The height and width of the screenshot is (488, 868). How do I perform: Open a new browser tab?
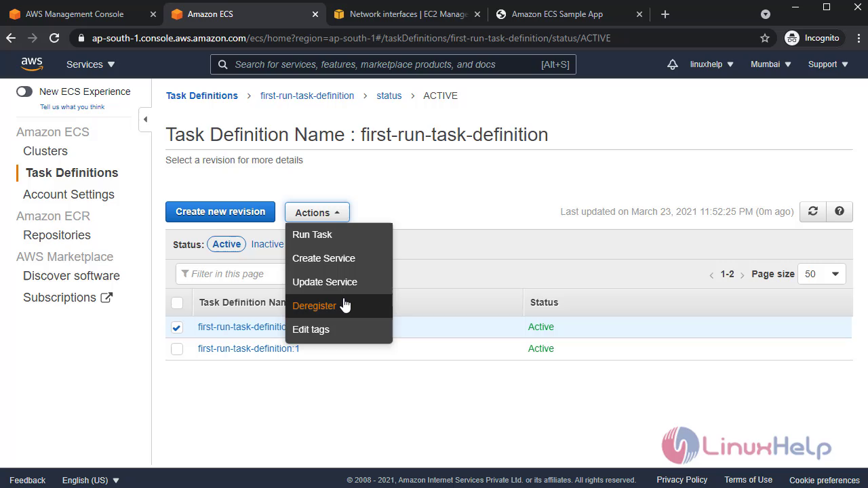(x=665, y=14)
